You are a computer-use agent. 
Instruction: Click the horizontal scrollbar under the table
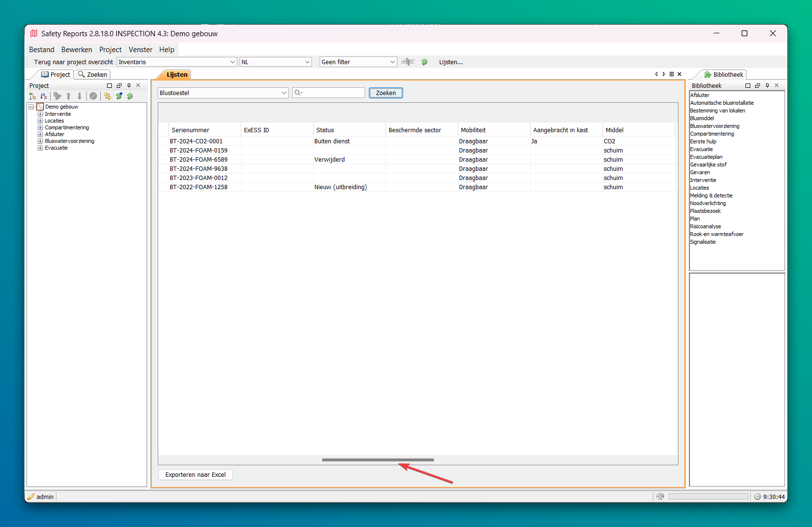[378, 460]
